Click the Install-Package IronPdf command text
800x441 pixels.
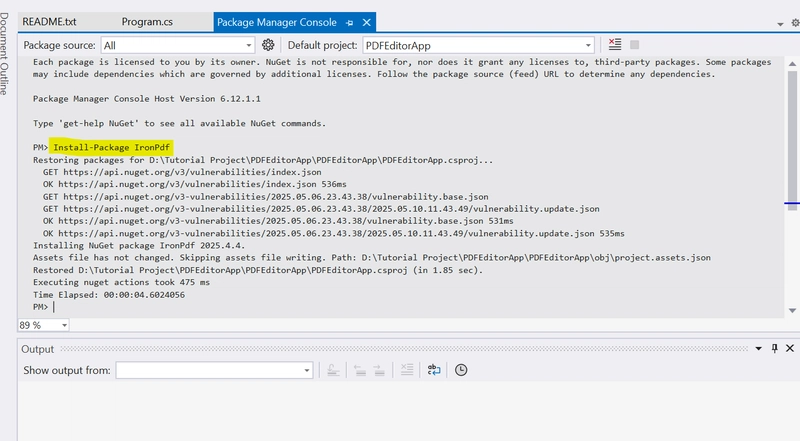(111, 148)
